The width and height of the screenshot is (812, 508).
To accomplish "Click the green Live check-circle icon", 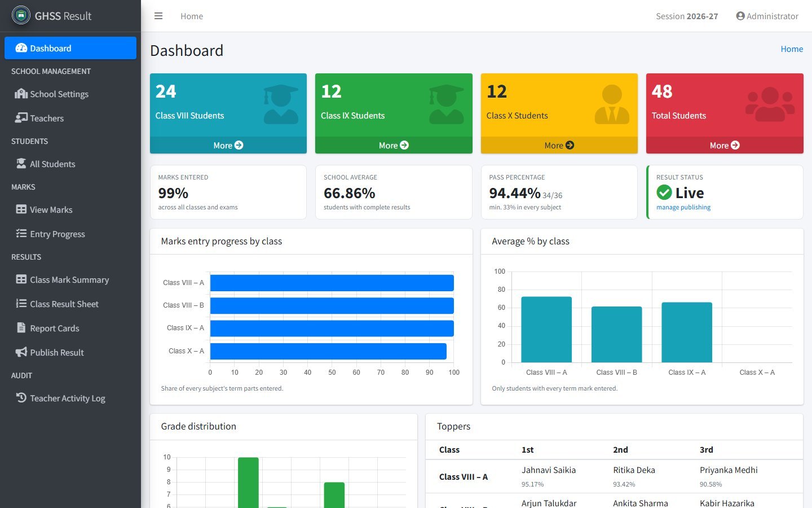I will click(664, 192).
